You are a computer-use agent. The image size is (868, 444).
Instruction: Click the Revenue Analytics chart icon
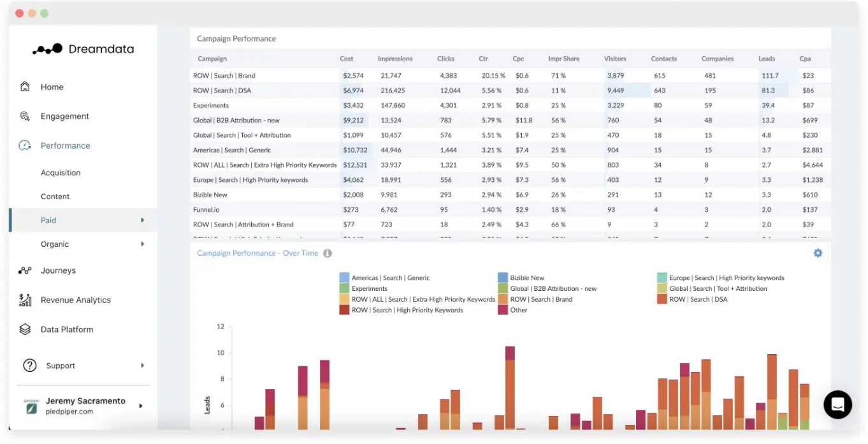coord(25,300)
